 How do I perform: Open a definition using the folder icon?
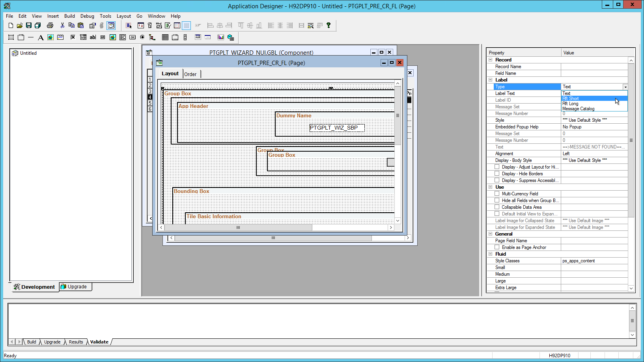tap(20, 26)
